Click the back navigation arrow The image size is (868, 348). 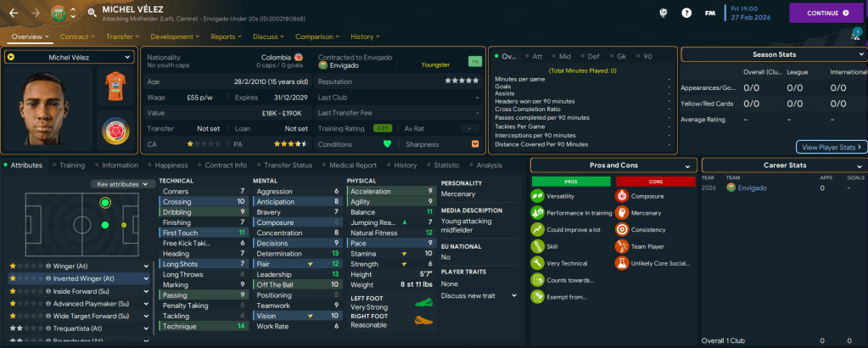[12, 13]
